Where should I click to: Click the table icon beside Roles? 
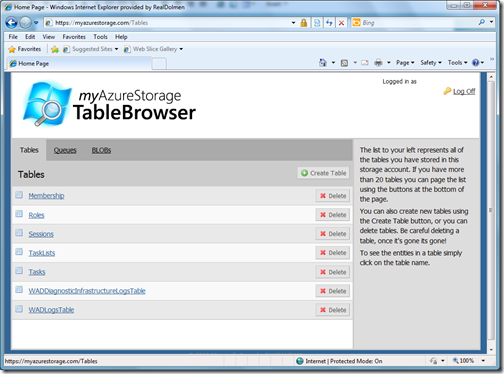click(x=19, y=214)
